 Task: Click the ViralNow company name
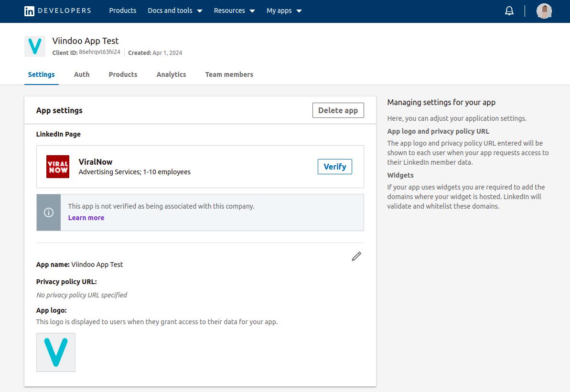pos(96,162)
